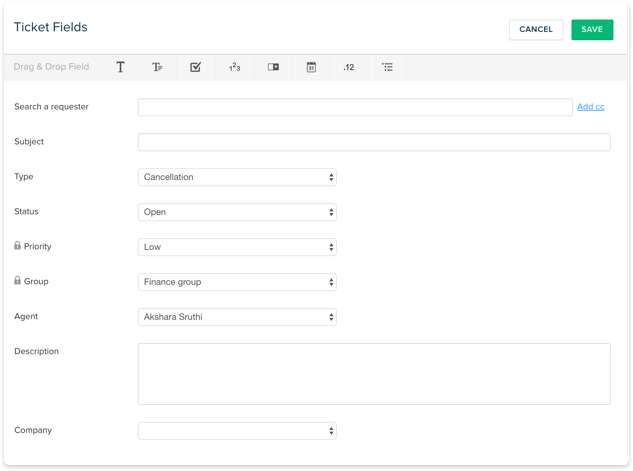Click the Ticket Fields heading

50,27
